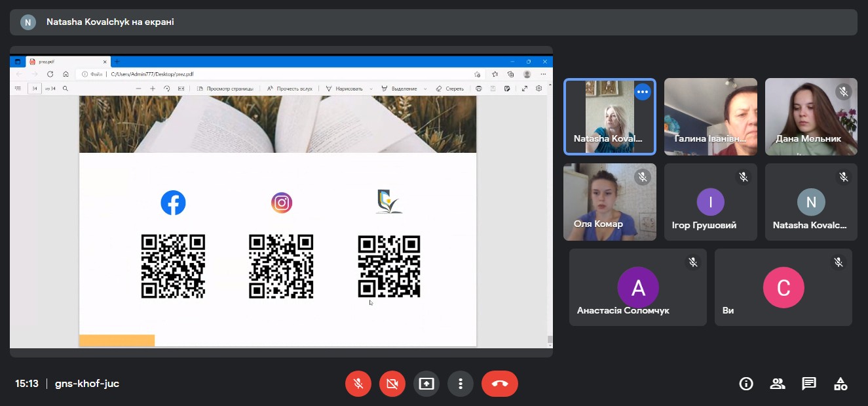Click the pink C avatar on 'Ви' tile
This screenshot has height=406, width=868.
783,287
